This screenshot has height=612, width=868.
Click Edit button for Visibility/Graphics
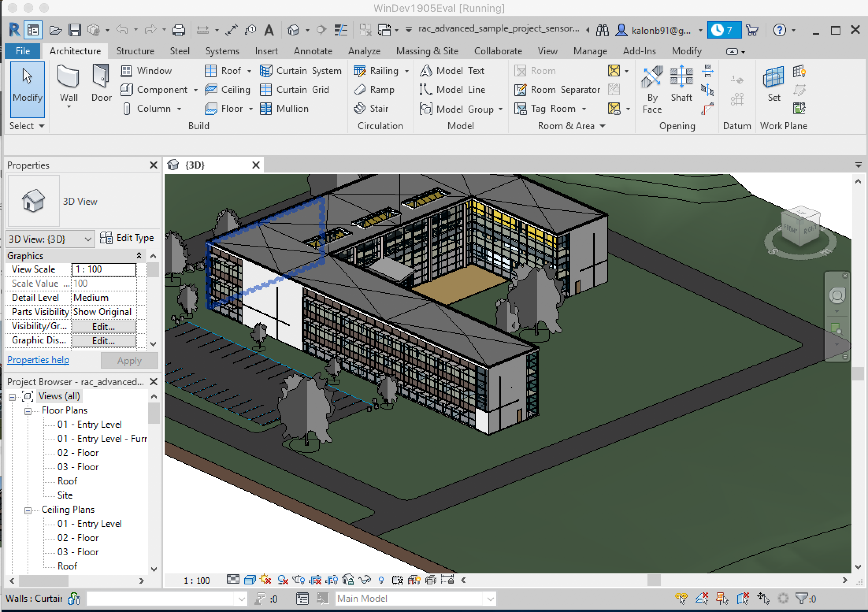(x=104, y=326)
